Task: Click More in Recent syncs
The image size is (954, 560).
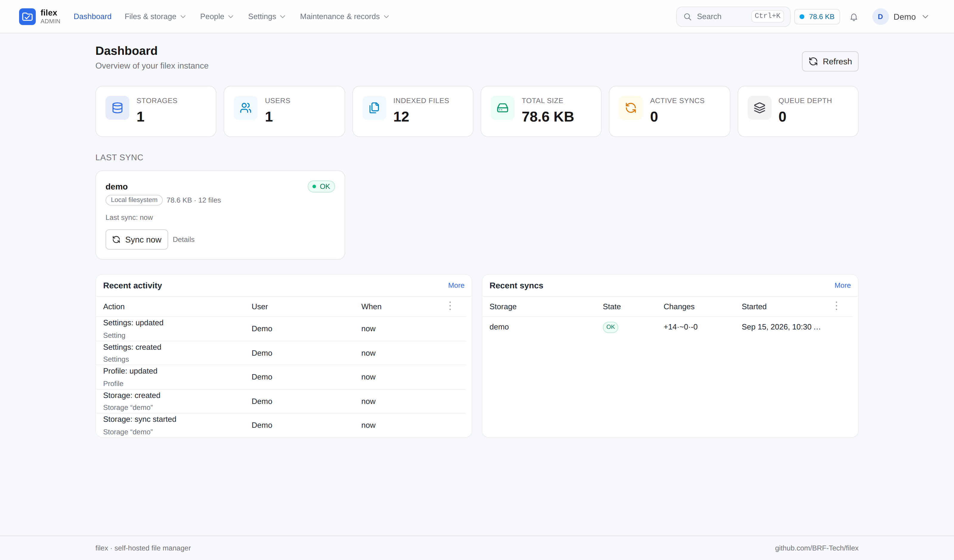Action: [842, 285]
